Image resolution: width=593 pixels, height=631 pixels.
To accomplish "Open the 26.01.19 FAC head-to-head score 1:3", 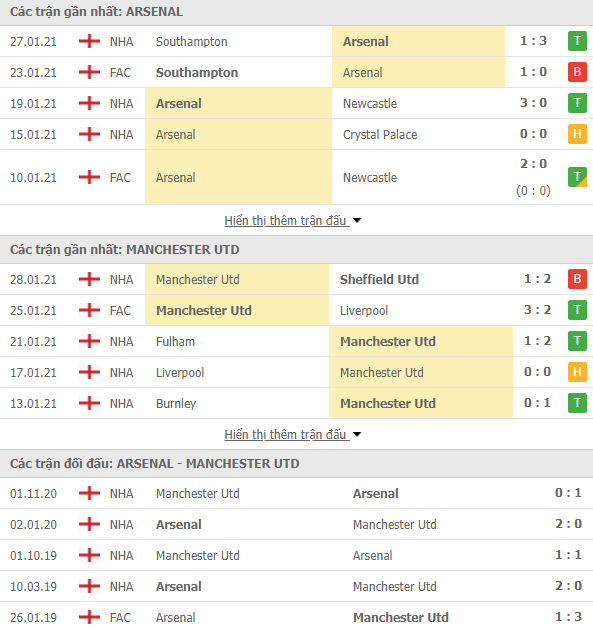I will pyautogui.click(x=568, y=617).
